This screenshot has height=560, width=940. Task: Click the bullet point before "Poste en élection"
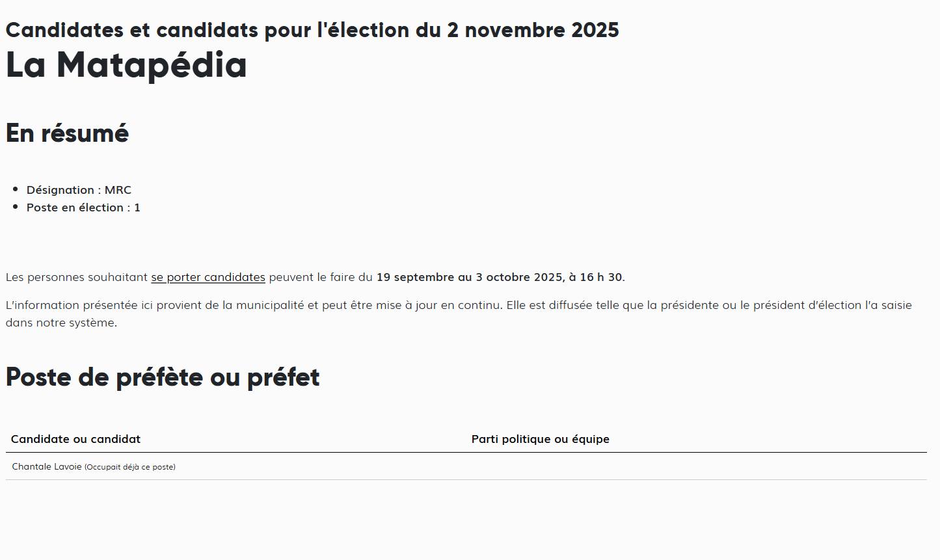16,207
